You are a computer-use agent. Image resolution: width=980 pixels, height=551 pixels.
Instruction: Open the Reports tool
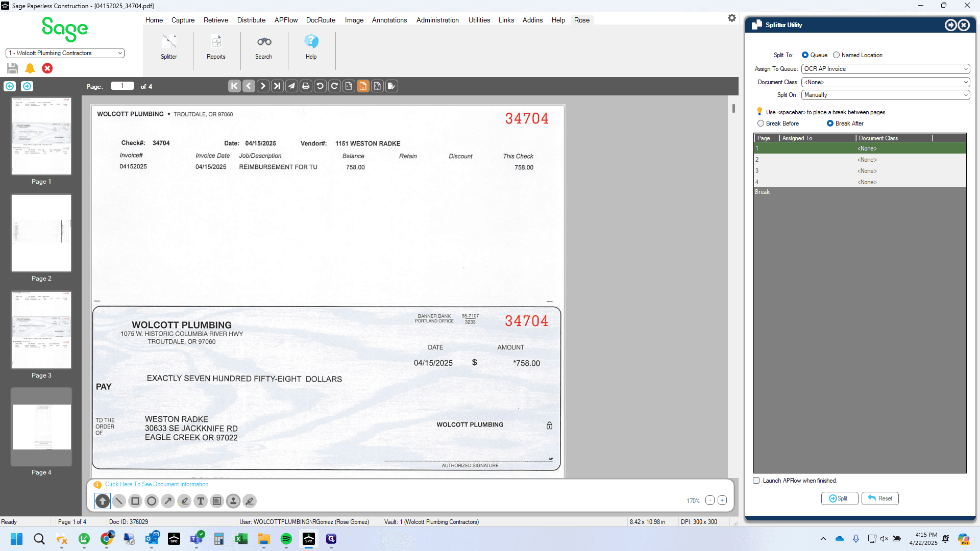[x=216, y=47]
